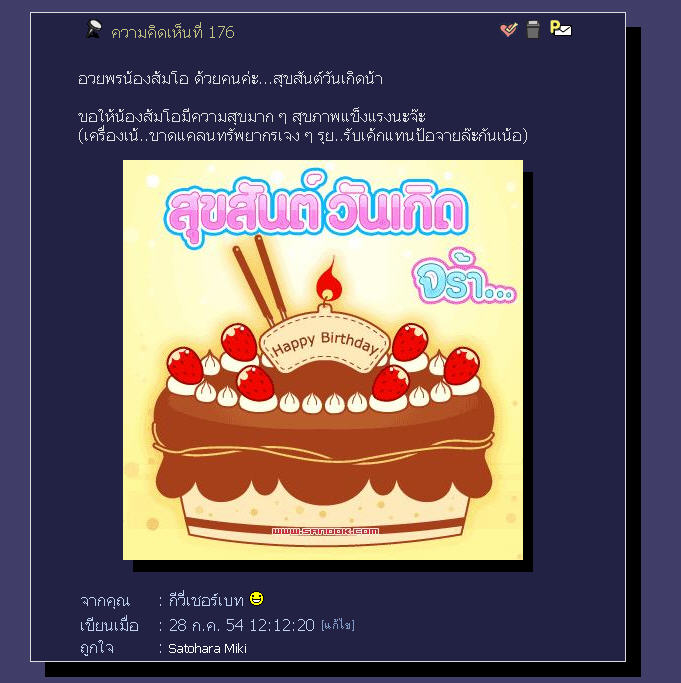
Task: Click the heart checkmark like icon
Action: [x=508, y=30]
